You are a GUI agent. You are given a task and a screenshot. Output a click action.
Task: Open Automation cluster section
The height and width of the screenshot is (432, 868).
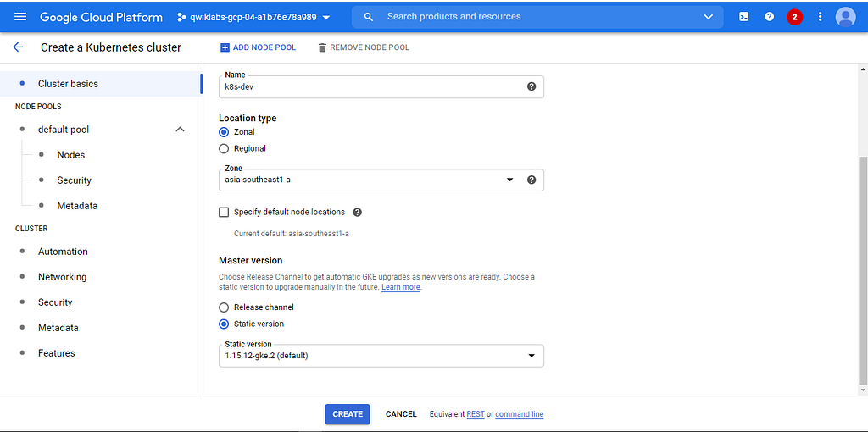click(63, 251)
